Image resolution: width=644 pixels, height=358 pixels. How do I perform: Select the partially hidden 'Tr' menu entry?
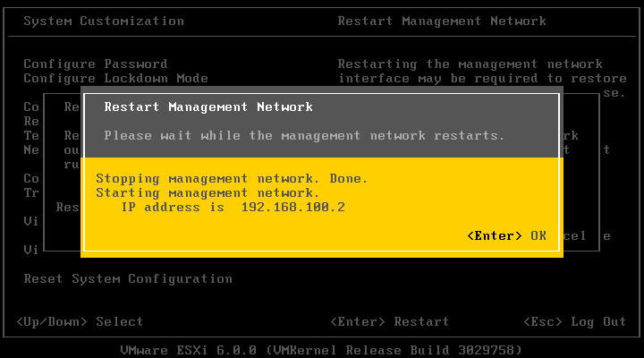coord(31,192)
